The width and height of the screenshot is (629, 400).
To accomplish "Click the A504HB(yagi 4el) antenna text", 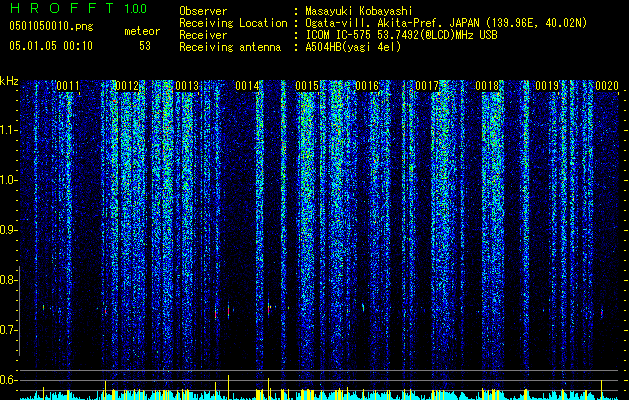I will point(353,47).
